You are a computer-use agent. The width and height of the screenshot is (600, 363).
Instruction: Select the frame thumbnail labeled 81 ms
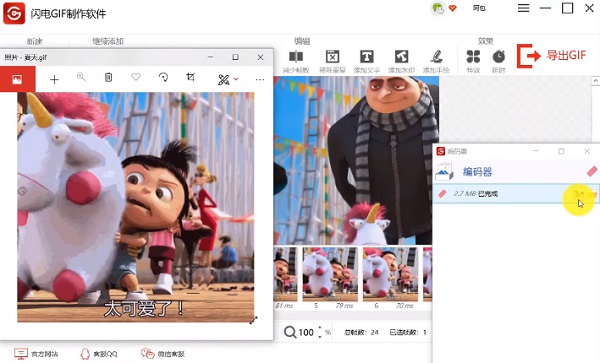[285, 274]
